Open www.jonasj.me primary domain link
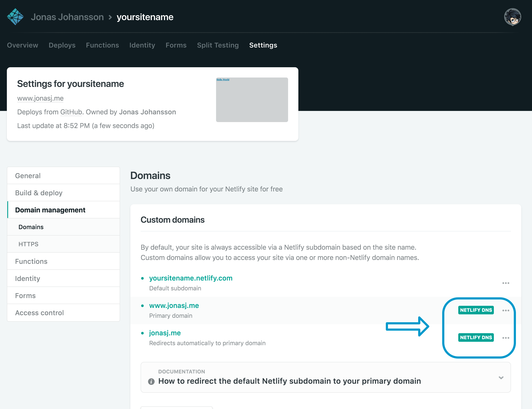 pos(174,306)
